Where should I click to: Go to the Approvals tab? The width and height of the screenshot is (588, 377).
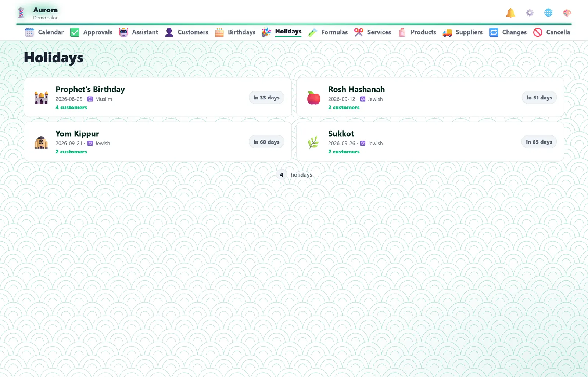click(x=91, y=32)
